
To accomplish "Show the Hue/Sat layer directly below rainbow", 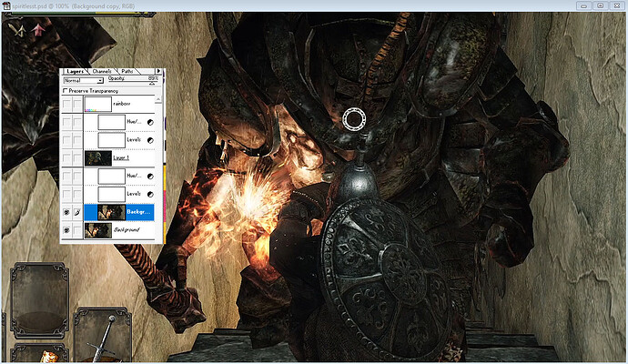I will point(66,122).
